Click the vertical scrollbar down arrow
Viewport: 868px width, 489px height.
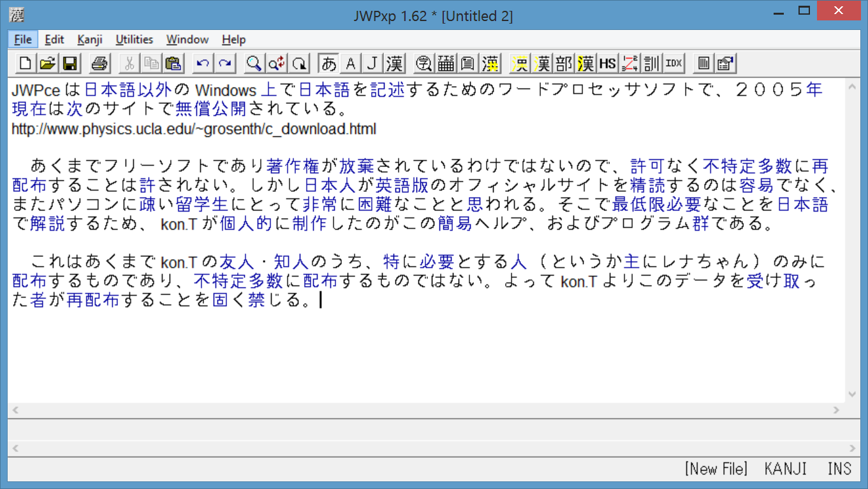[853, 395]
